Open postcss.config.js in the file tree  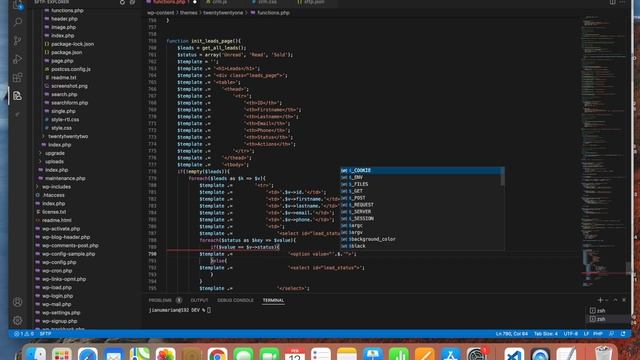[71, 69]
